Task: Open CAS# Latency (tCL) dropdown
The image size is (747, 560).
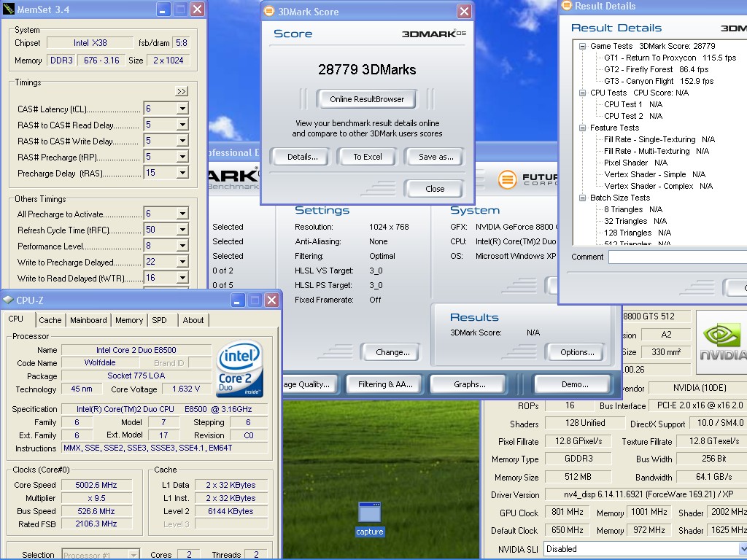Action: coord(182,109)
